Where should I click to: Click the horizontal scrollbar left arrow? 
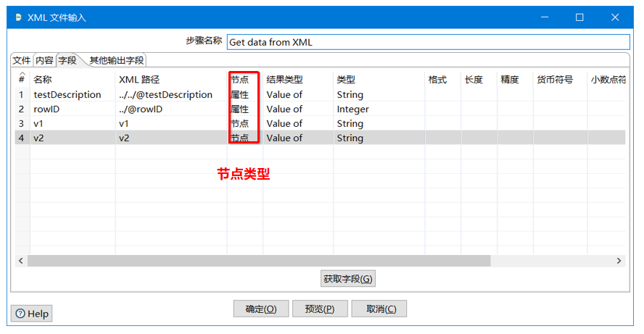[21, 261]
